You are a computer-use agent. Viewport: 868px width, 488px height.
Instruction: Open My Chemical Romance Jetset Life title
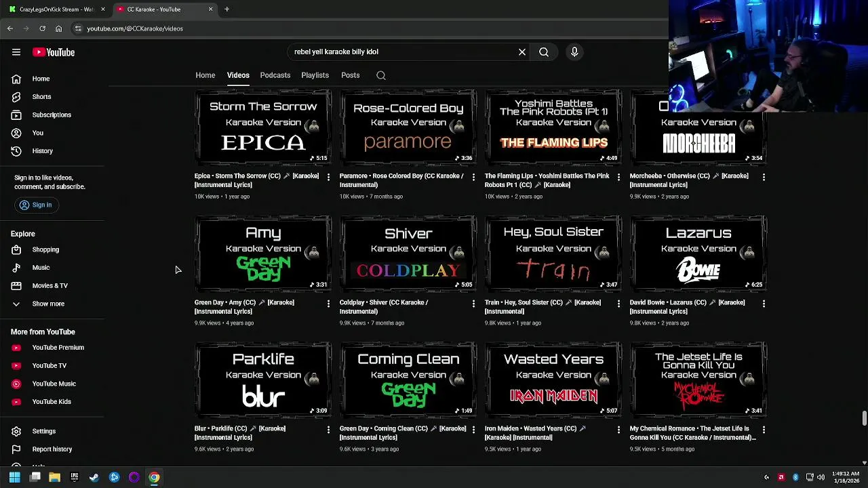coord(692,433)
